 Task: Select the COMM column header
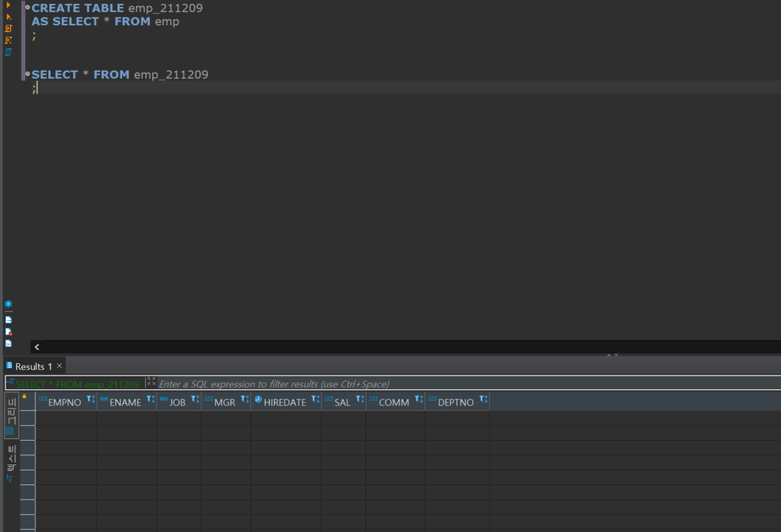(394, 402)
